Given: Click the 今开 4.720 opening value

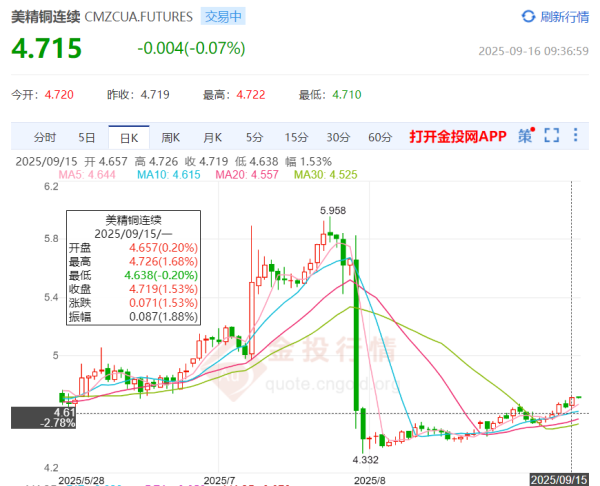Looking at the screenshot, I should pyautogui.click(x=59, y=95).
